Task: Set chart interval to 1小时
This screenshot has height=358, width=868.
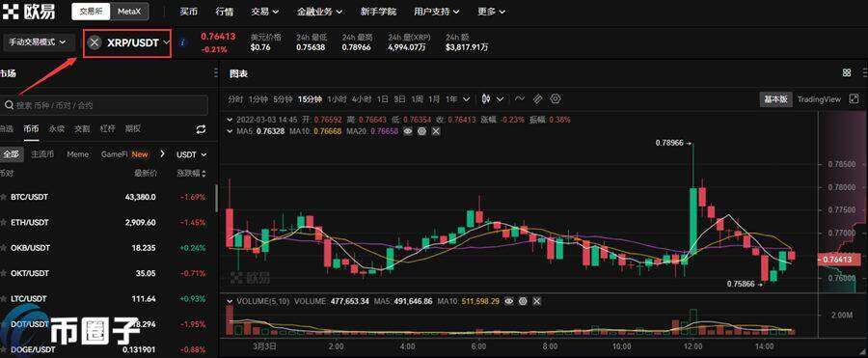Action: click(337, 99)
